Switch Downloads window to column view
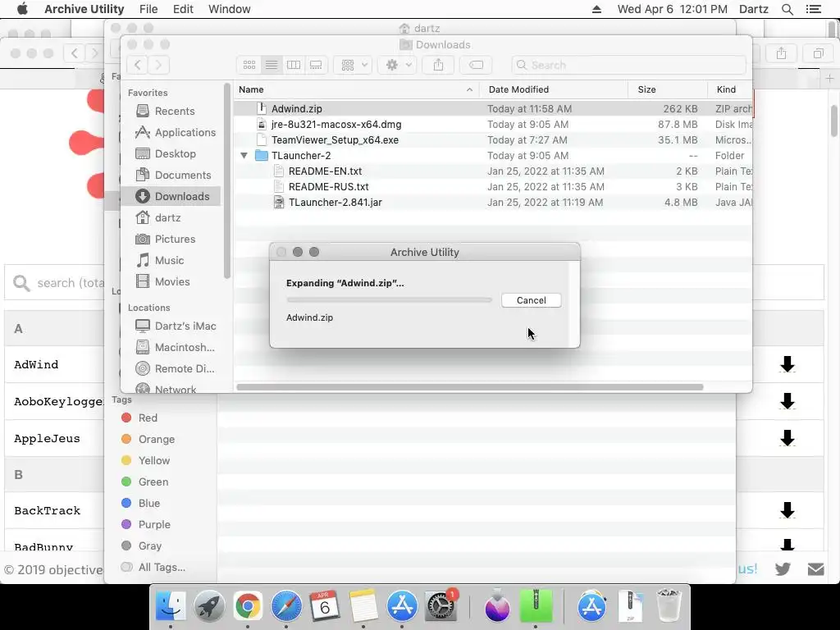 [294, 65]
